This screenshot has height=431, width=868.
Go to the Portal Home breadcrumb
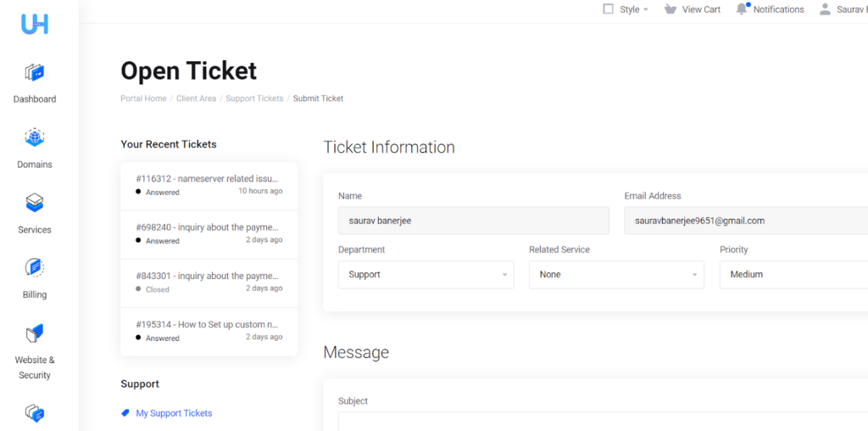[143, 98]
